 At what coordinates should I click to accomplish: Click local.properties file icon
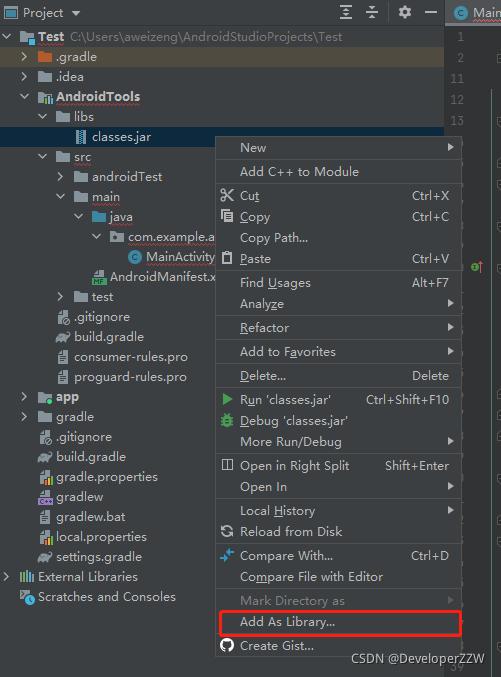[x=46, y=537]
